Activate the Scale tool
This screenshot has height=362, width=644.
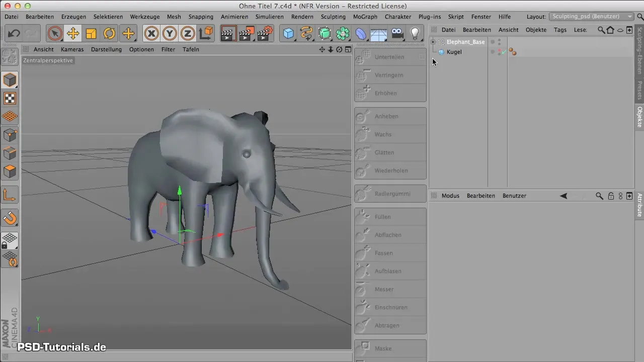[x=91, y=34]
